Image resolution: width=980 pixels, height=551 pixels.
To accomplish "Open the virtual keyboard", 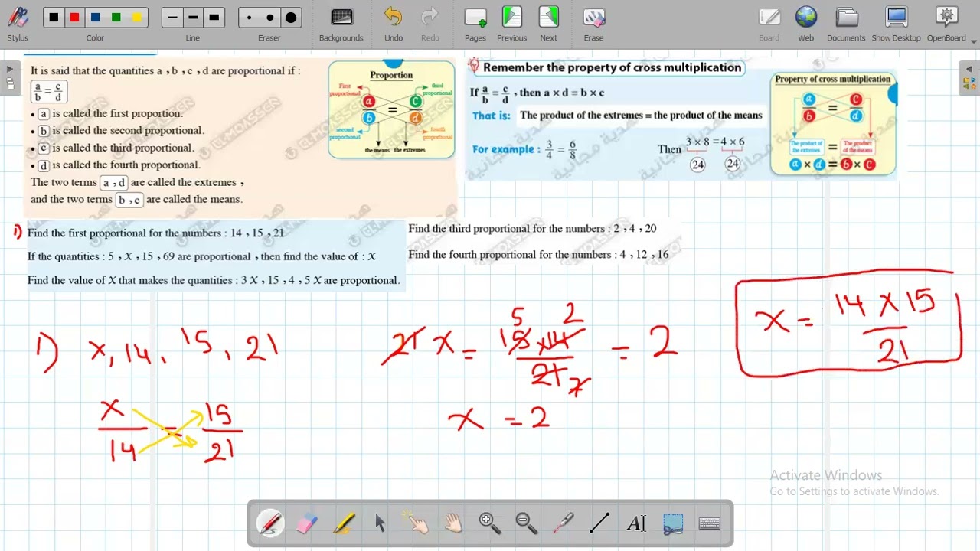I will pos(710,523).
